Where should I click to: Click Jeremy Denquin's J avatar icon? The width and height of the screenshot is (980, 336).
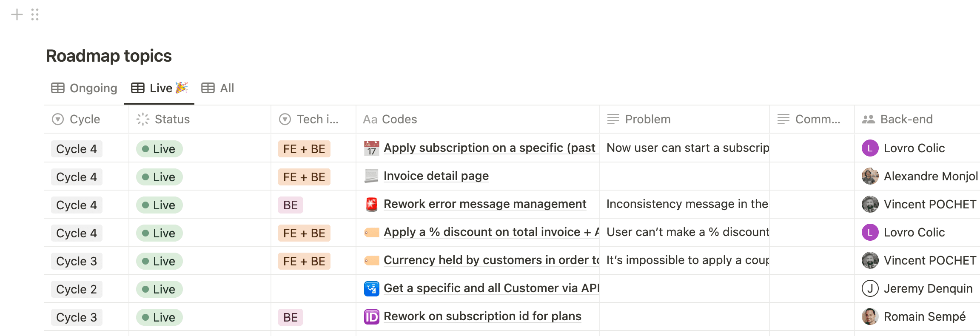coord(870,288)
